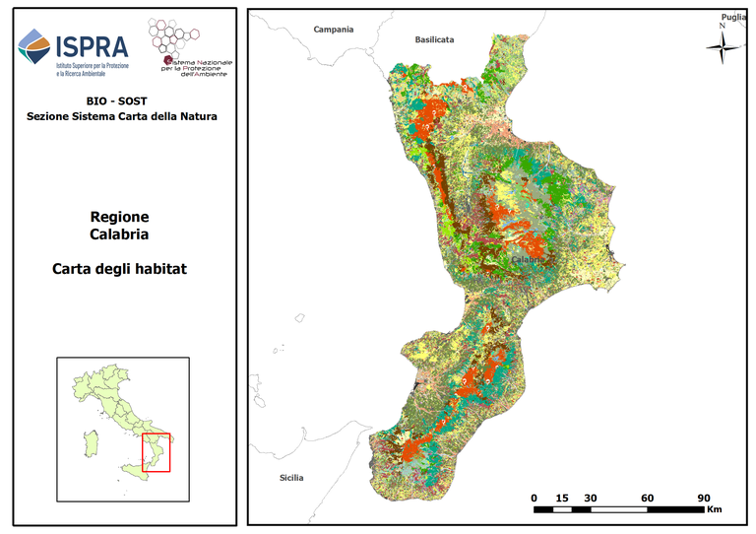Viewport: 756px width, 534px height.
Task: Click the Puglia label in the corner
Action: pos(732,18)
